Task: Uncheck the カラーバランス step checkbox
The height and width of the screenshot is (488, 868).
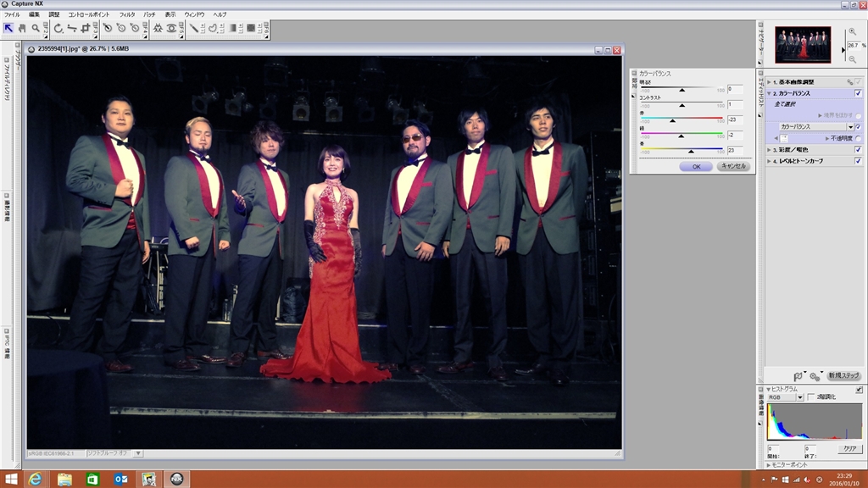Action: coord(858,93)
